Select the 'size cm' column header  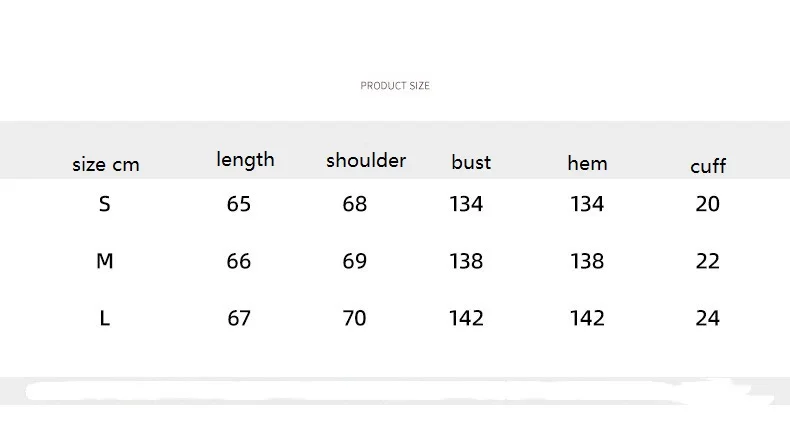(x=105, y=165)
